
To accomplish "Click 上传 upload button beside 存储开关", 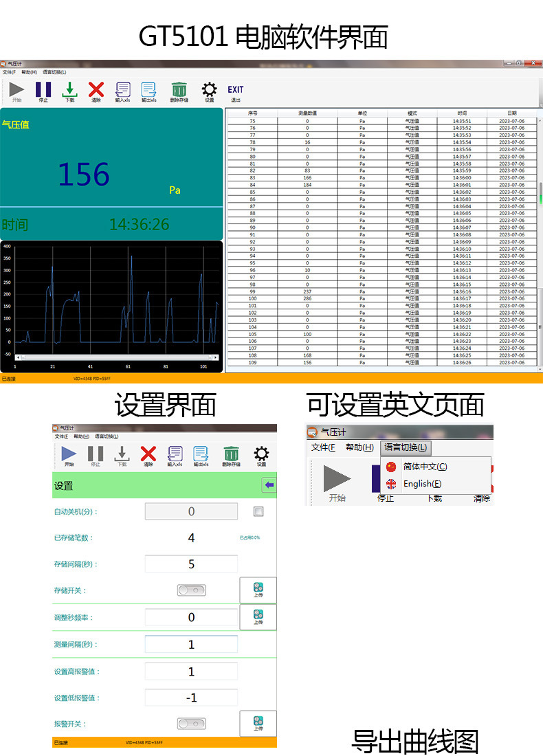I will click(x=258, y=590).
